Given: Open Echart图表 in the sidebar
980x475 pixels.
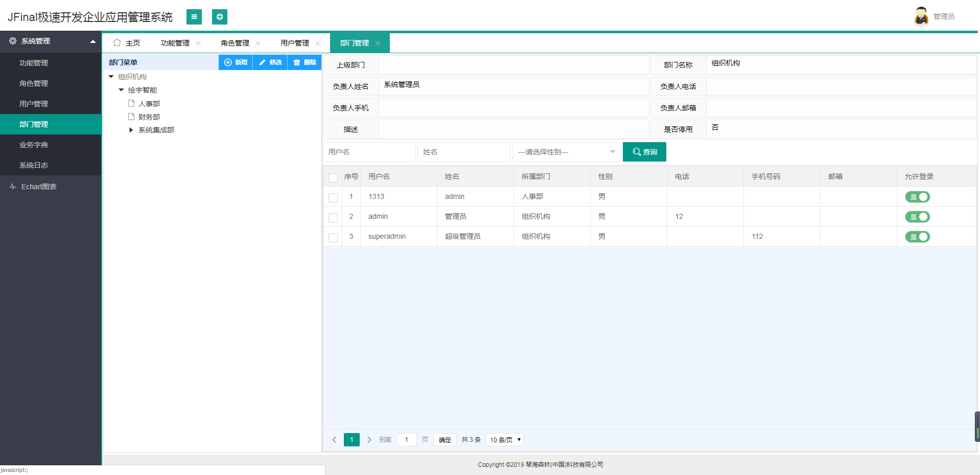Looking at the screenshot, I should [51, 187].
